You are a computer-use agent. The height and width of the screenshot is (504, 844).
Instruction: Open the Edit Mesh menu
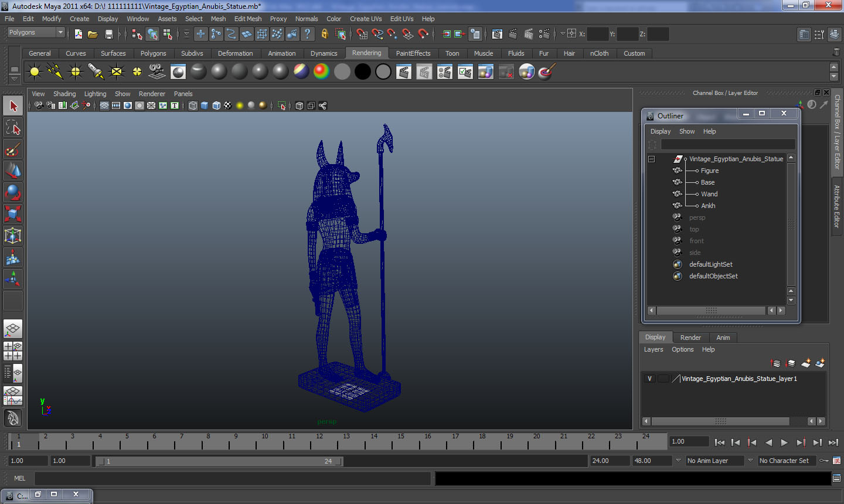(248, 19)
